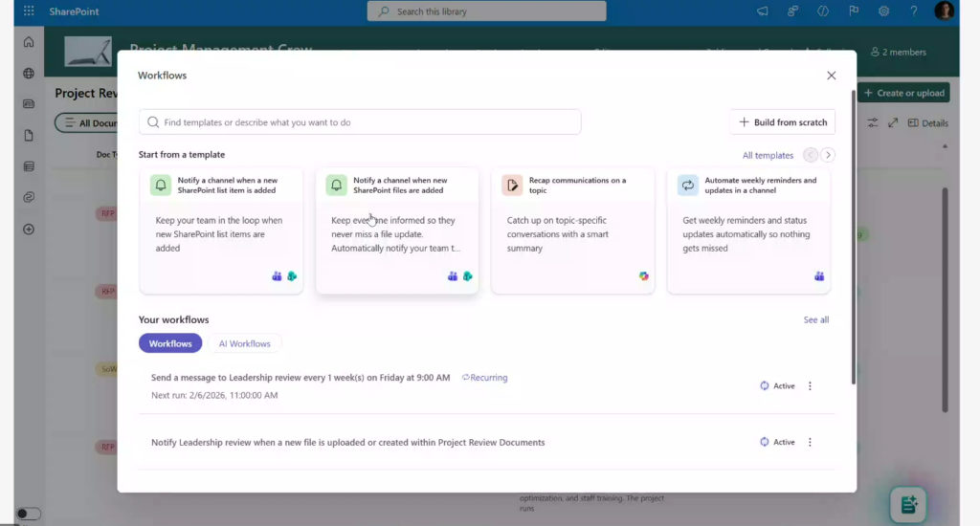The width and height of the screenshot is (980, 526).
Task: Click the plus Create icon in sidebar
Action: point(29,230)
